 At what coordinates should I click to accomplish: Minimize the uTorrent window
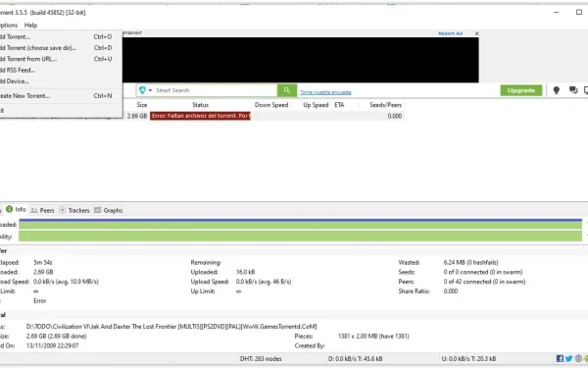(x=556, y=12)
